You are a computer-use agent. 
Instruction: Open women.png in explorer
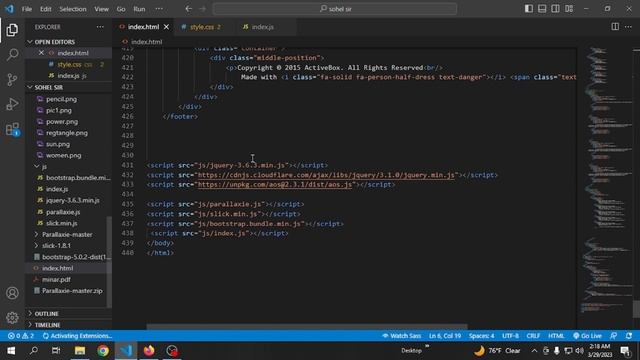pyautogui.click(x=63, y=156)
